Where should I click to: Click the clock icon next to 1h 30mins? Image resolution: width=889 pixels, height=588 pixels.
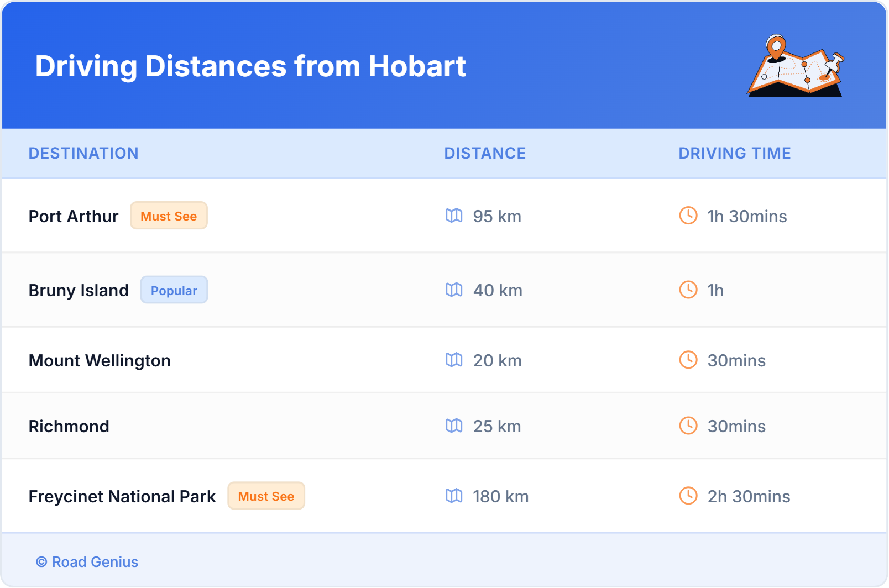click(x=688, y=216)
